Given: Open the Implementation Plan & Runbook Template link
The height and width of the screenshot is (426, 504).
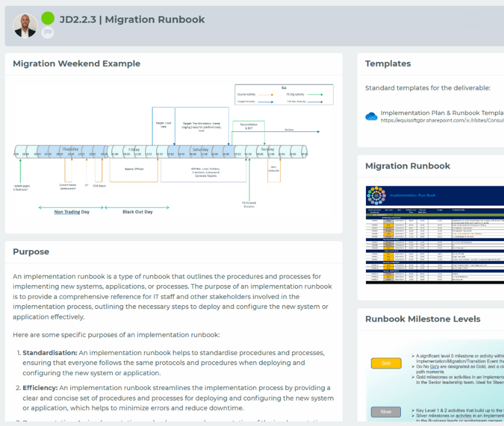Looking at the screenshot, I should [442, 112].
